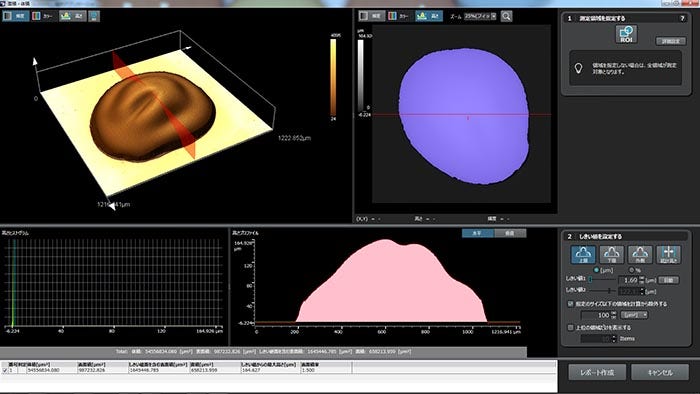
Task: Click the cancel button
Action: tap(660, 372)
